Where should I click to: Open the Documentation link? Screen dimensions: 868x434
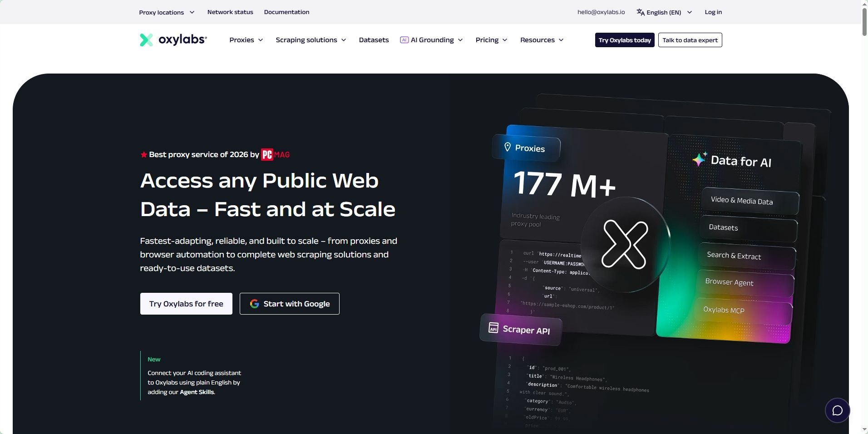286,12
